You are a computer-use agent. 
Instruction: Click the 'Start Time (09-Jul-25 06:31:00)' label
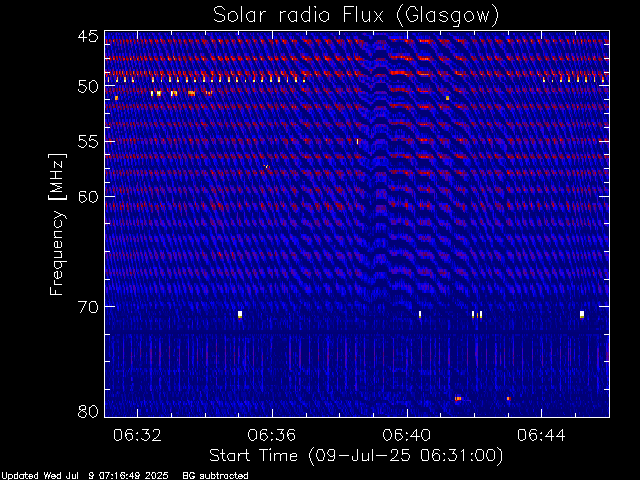pyautogui.click(x=356, y=456)
